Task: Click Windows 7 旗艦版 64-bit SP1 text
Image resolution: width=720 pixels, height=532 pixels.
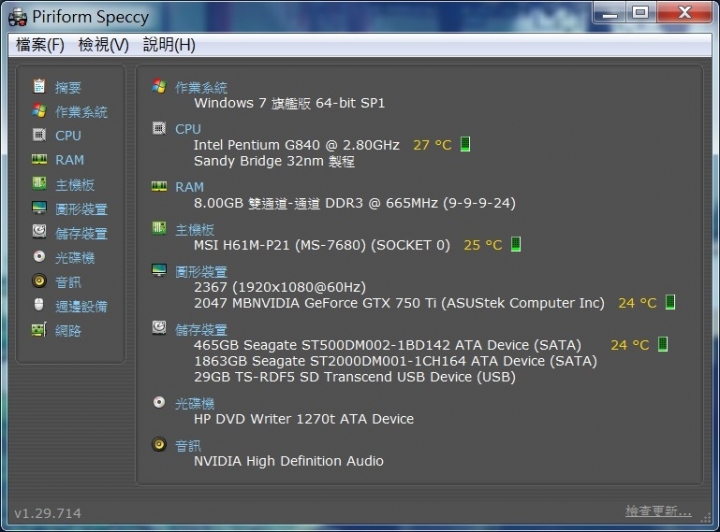Action: point(289,103)
